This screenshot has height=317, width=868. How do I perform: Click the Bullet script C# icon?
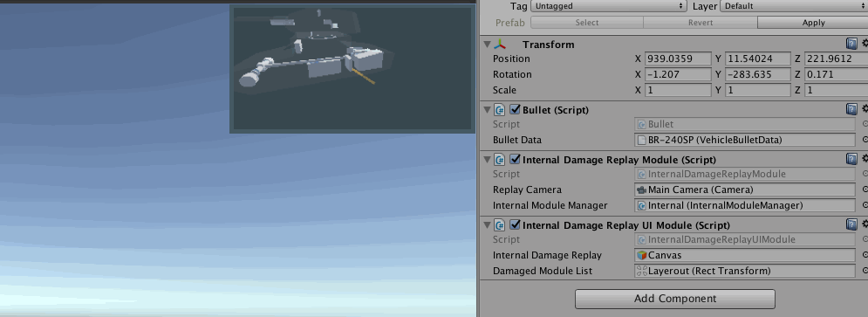500,110
